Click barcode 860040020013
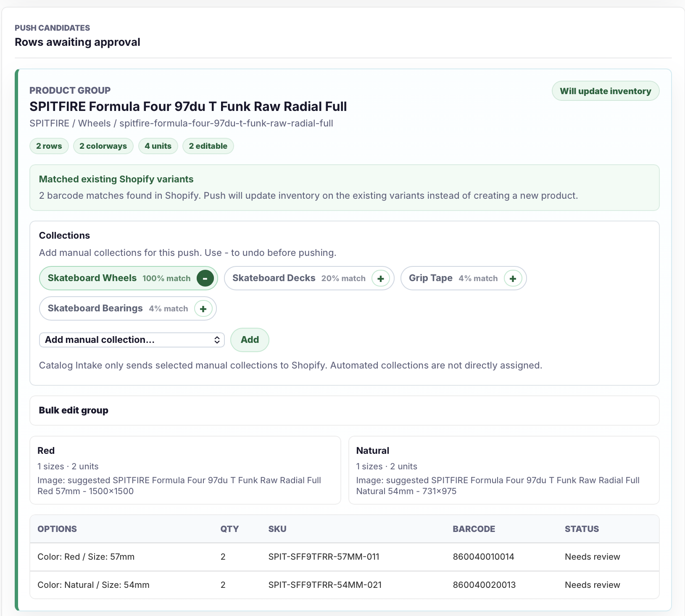The height and width of the screenshot is (616, 685). tap(484, 585)
